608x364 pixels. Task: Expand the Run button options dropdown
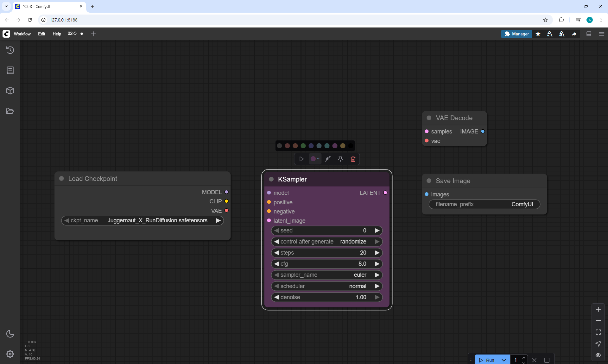(x=504, y=360)
